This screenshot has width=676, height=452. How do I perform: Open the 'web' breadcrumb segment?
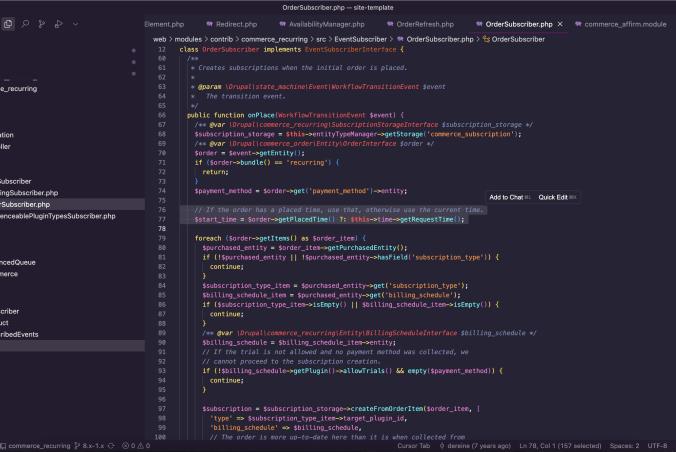coord(159,39)
